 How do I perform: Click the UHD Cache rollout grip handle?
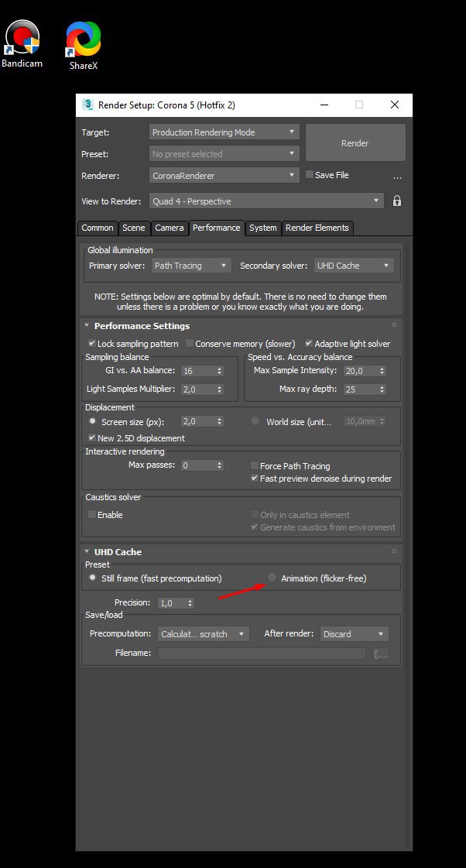click(x=394, y=551)
